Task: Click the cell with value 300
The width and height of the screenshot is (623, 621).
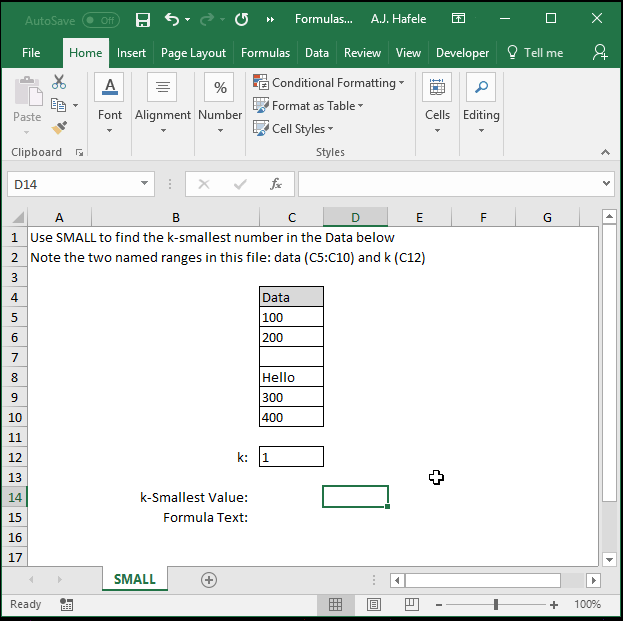Action: [x=291, y=397]
